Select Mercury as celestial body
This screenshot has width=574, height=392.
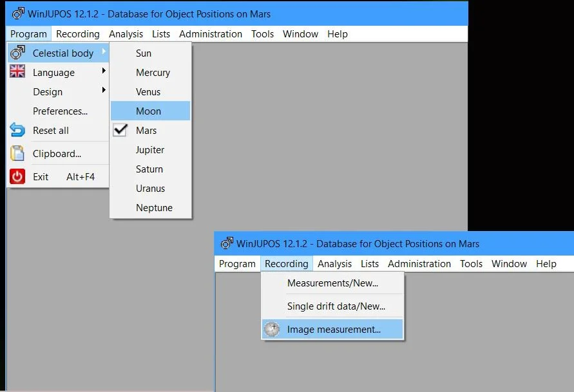tap(151, 72)
